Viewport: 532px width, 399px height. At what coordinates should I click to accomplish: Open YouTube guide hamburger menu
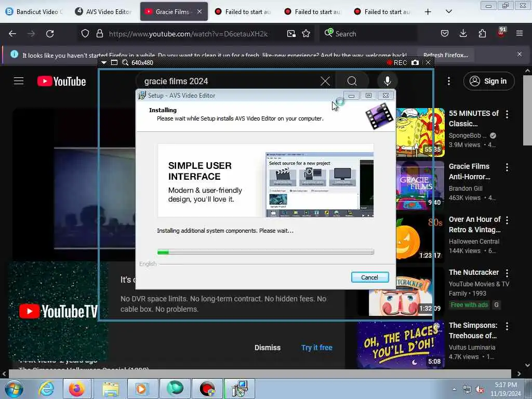[19, 81]
